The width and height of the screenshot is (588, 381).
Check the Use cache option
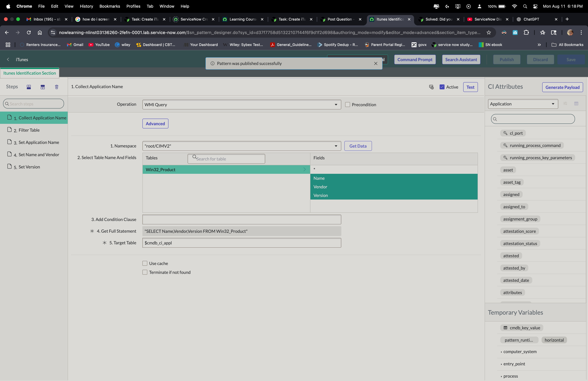click(145, 263)
